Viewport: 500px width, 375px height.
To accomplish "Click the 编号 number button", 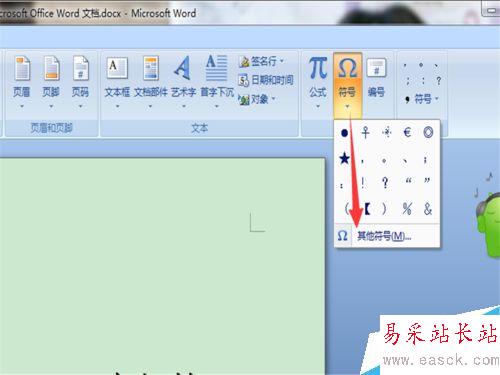I will click(x=376, y=78).
